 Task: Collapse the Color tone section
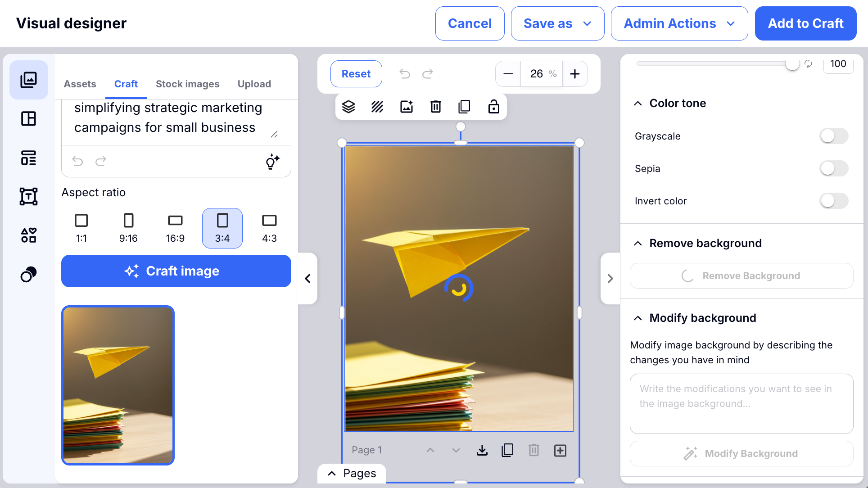(x=638, y=104)
